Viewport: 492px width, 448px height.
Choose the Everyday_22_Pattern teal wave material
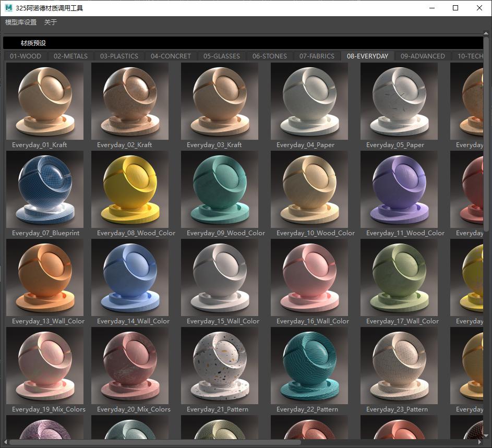pyautogui.click(x=309, y=366)
